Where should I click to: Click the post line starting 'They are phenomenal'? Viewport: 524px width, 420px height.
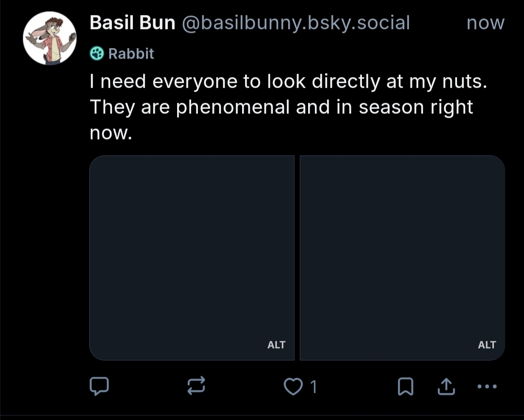281,107
